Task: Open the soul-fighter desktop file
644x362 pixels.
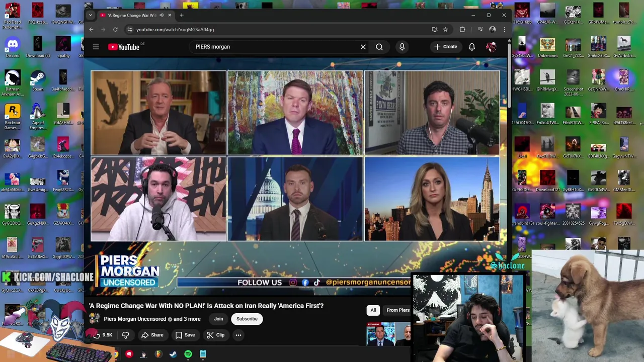Action: coord(547,215)
